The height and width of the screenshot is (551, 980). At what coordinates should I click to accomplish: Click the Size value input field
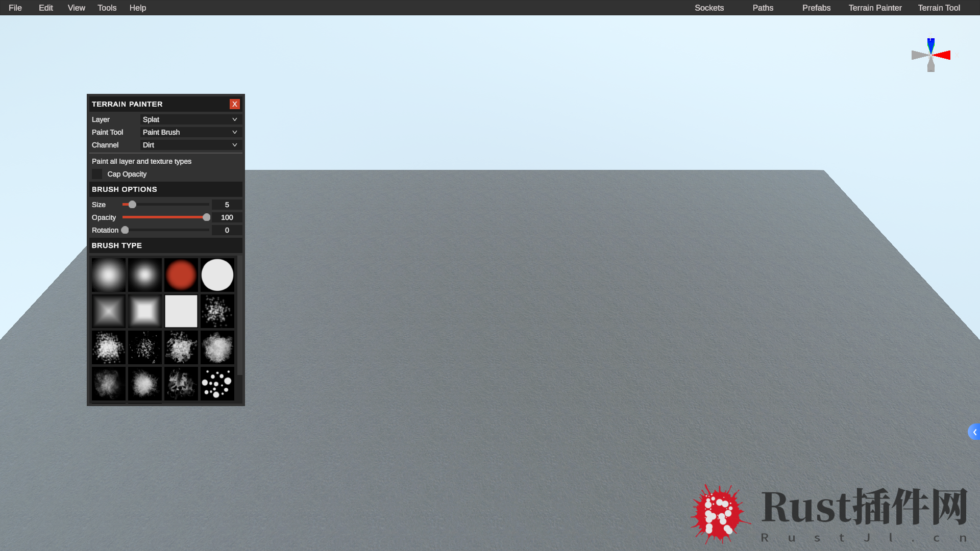[227, 205]
